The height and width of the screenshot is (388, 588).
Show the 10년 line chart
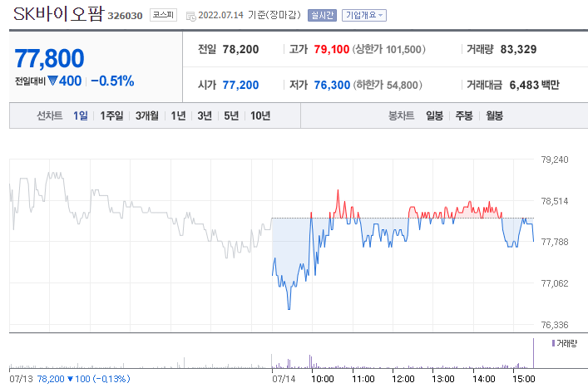[x=260, y=115]
